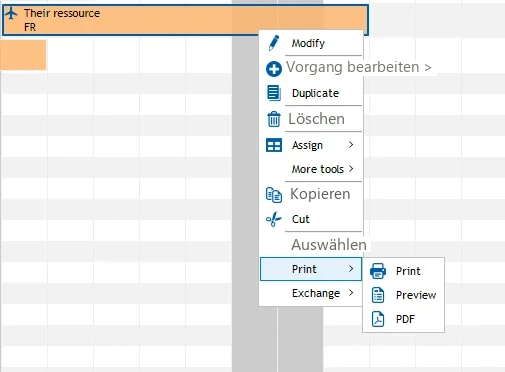Click the pencil icon beside Modify
Screen dimensions: 505x372
274,43
